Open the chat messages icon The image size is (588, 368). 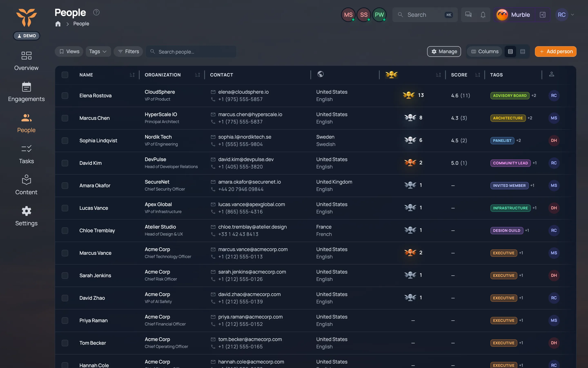tap(468, 15)
